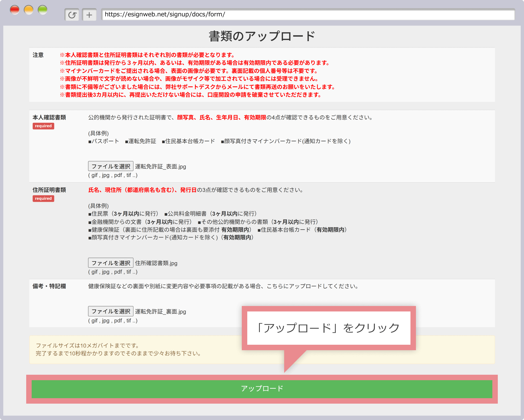
Task: Click the red window close circle
Action: 14,10
